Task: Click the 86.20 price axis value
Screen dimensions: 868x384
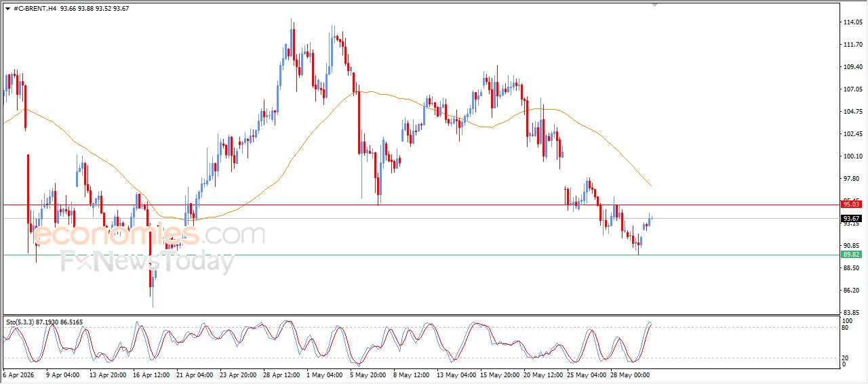Action: tap(852, 291)
